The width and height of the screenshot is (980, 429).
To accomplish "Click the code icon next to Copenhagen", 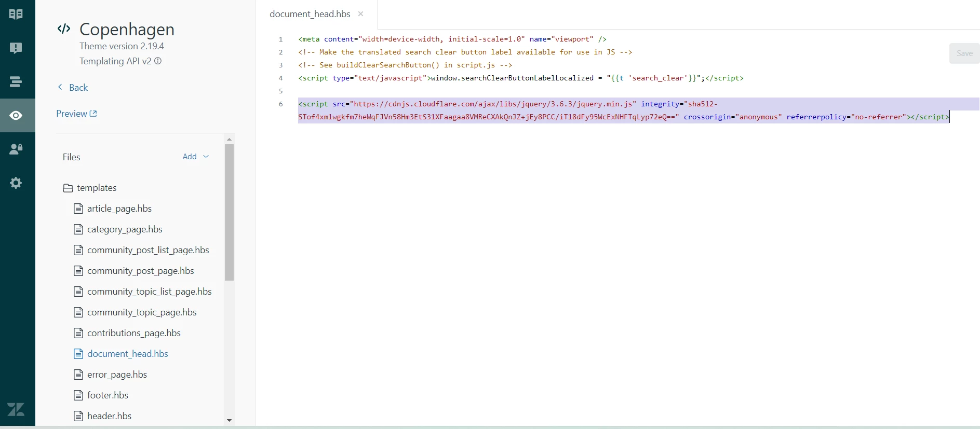I will click(x=64, y=29).
